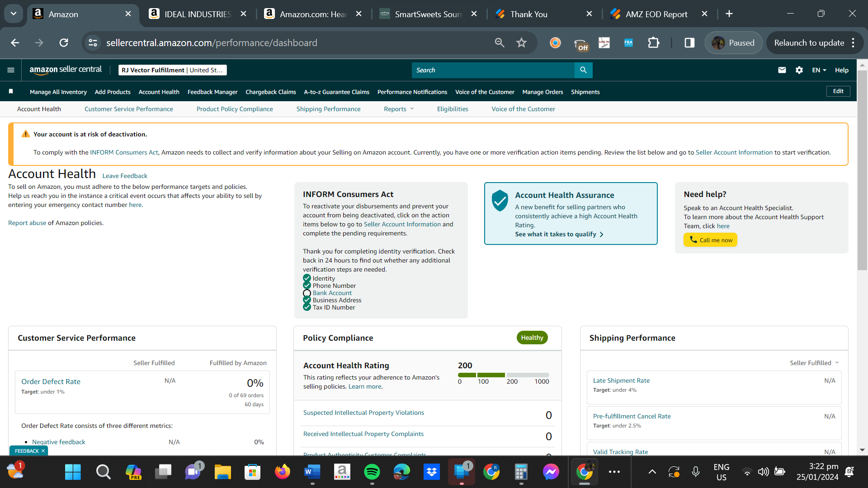Open a new browser tab

pos(729,14)
